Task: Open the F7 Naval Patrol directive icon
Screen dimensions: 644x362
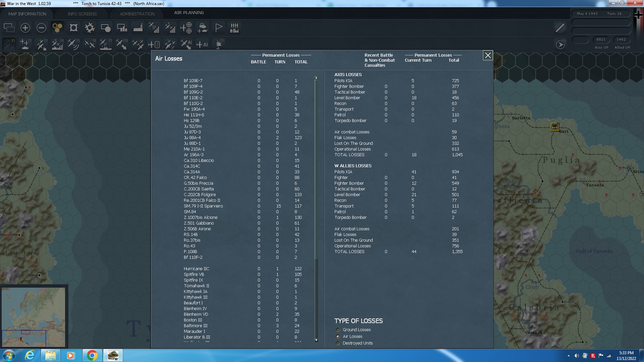Action: [106, 44]
